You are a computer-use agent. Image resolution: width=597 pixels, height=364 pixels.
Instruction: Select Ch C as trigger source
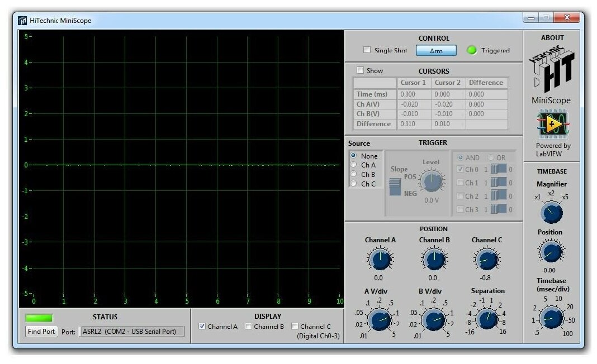[x=353, y=183]
